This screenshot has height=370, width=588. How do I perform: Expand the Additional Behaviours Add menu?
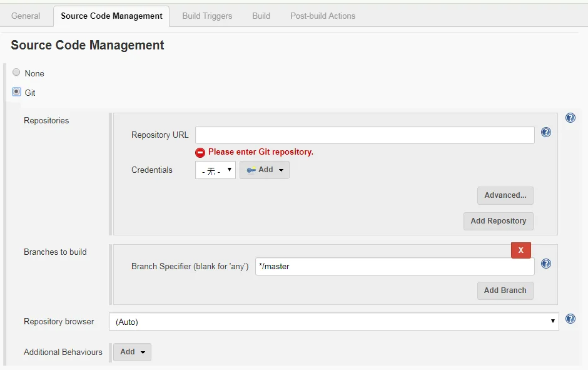(x=132, y=352)
